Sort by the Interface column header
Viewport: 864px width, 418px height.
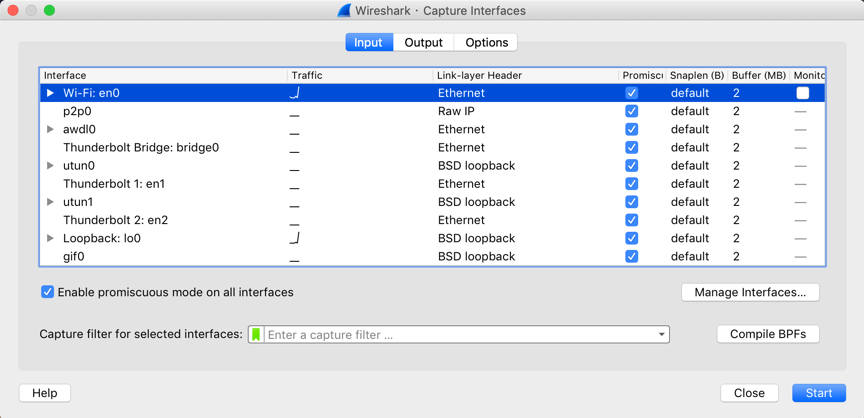point(163,75)
